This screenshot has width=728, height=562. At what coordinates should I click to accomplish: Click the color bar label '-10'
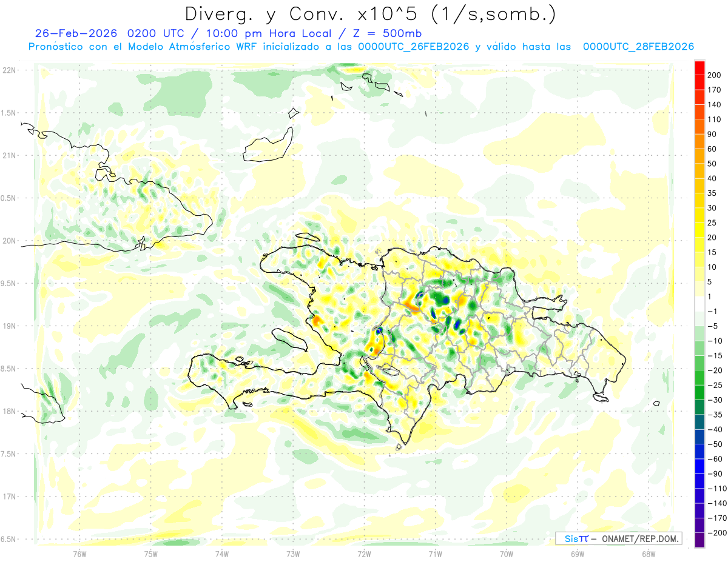pos(715,341)
